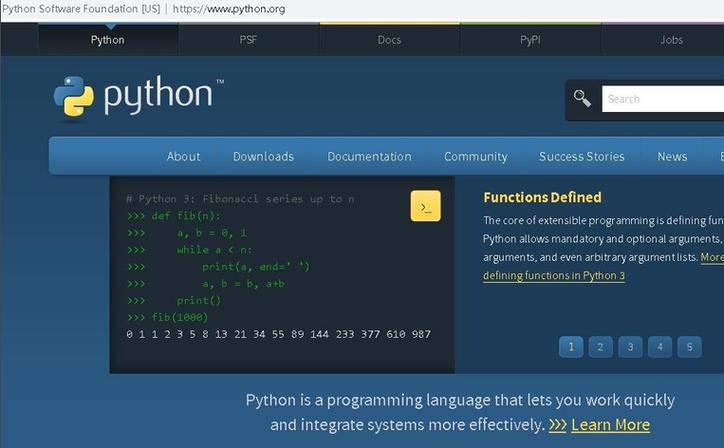
Task: Open the News menu
Action: [x=672, y=157]
